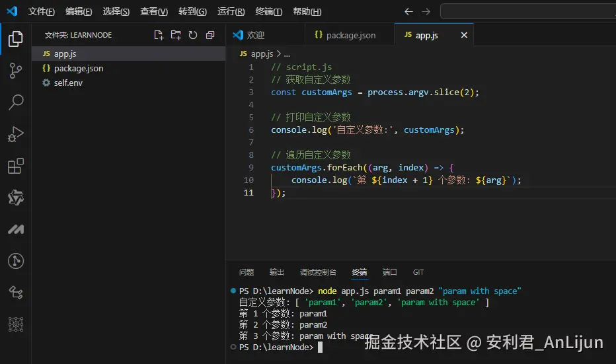The height and width of the screenshot is (364, 616).
Task: Open Run and Debug view icon
Action: (x=16, y=134)
